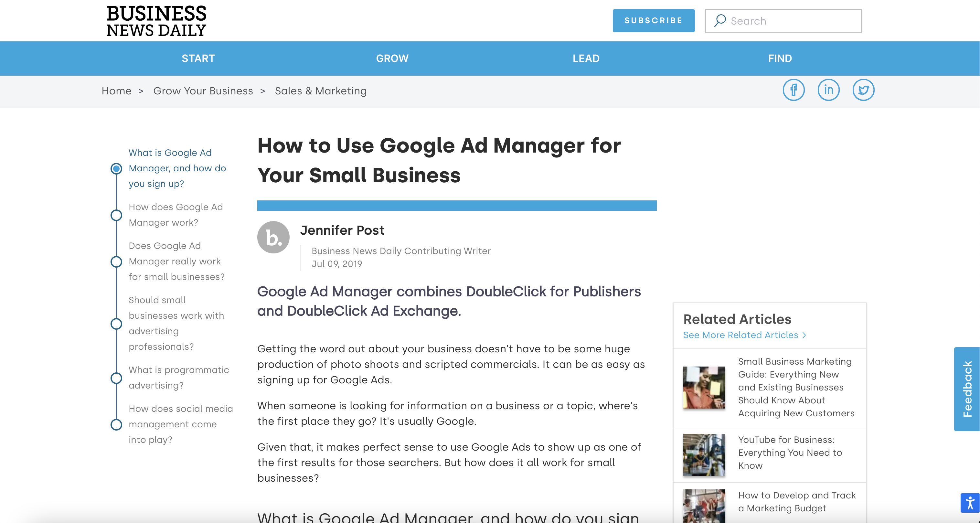
Task: Click the article headline 'How to Use Google Ad Manager'
Action: (439, 161)
